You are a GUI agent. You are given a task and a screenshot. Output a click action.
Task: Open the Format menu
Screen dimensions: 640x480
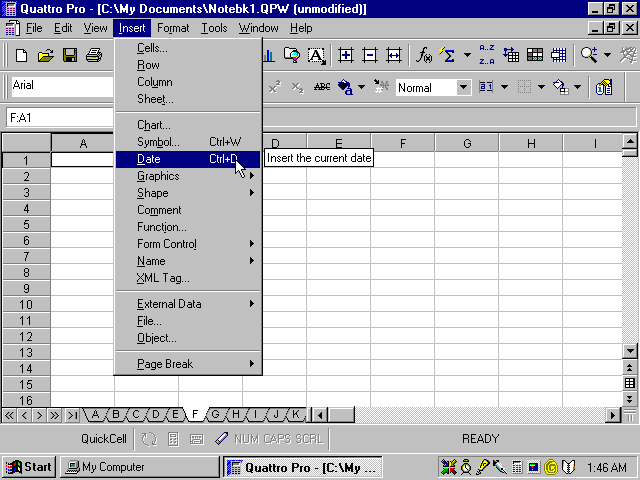pos(173,28)
